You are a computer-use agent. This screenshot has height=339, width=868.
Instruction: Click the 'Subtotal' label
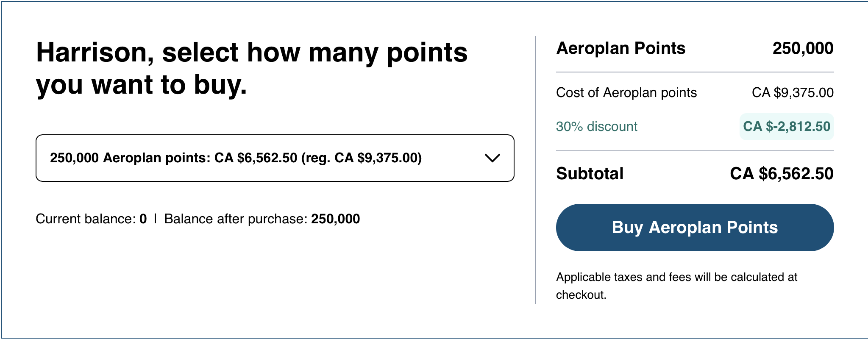click(x=590, y=173)
